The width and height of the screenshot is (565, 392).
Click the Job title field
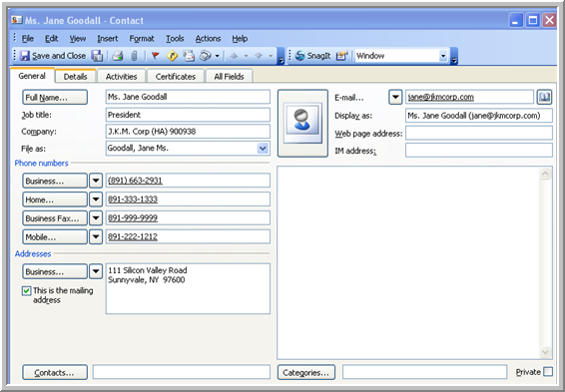click(188, 115)
